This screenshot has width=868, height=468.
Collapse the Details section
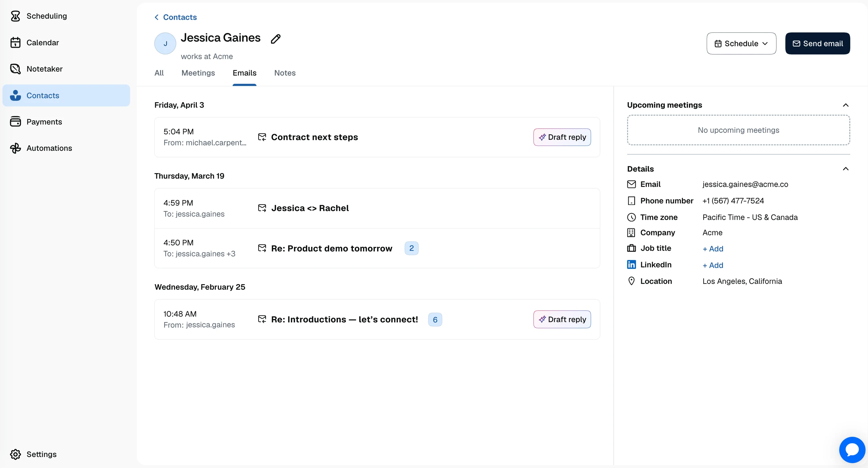[x=845, y=169]
